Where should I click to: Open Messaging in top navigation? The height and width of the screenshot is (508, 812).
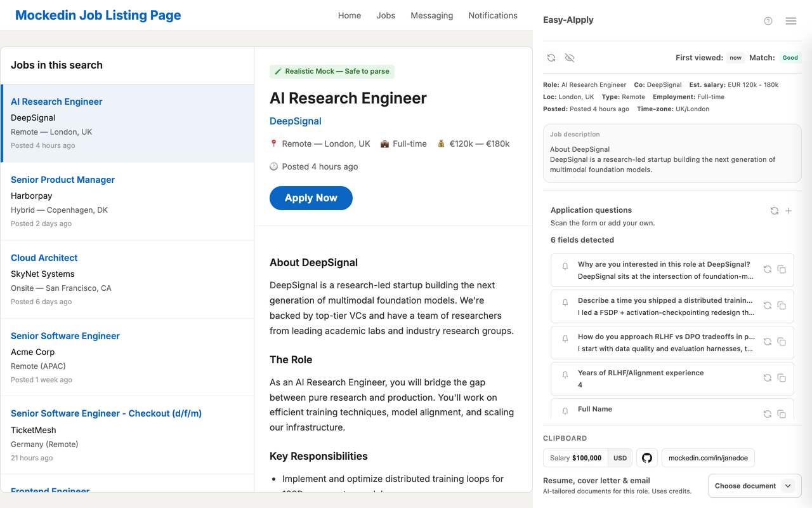[432, 15]
